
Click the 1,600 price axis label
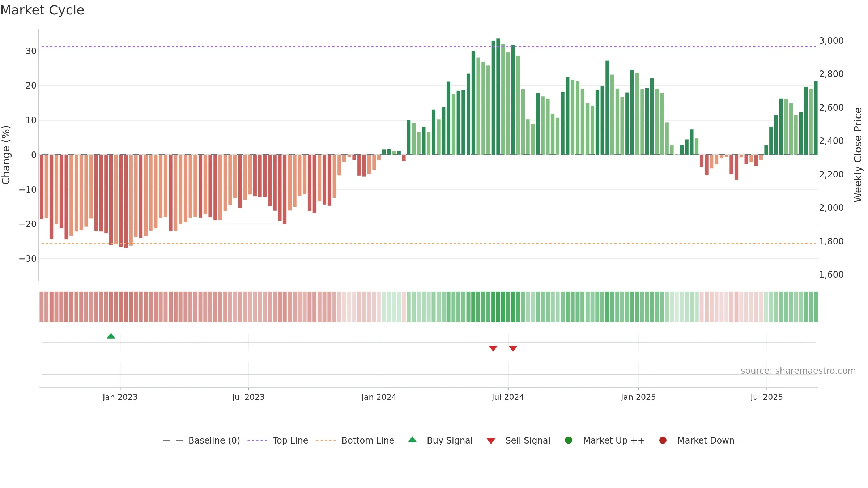[x=831, y=275]
